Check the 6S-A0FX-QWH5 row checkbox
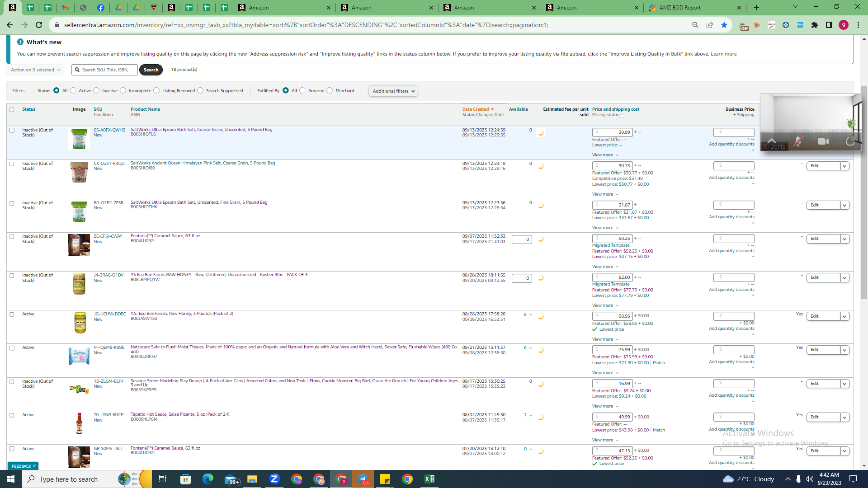The height and width of the screenshot is (488, 868). point(12,130)
